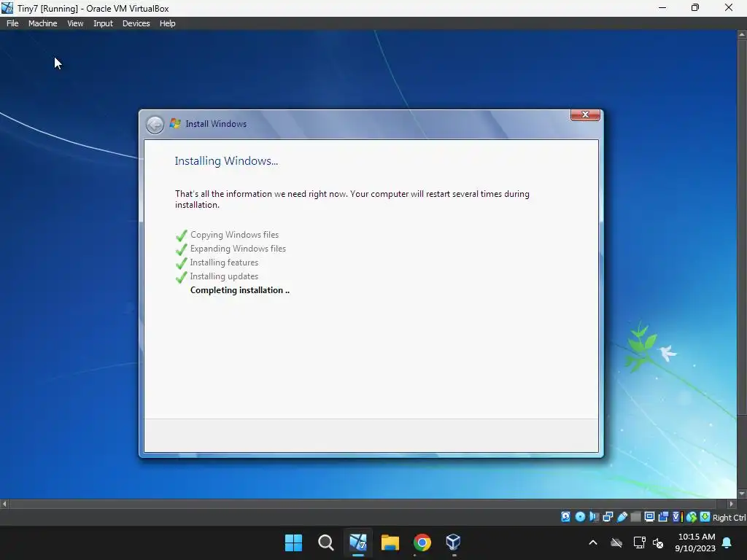Image resolution: width=747 pixels, height=560 pixels.
Task: Open the clock showing 10:15 AM
Action: coord(695,542)
